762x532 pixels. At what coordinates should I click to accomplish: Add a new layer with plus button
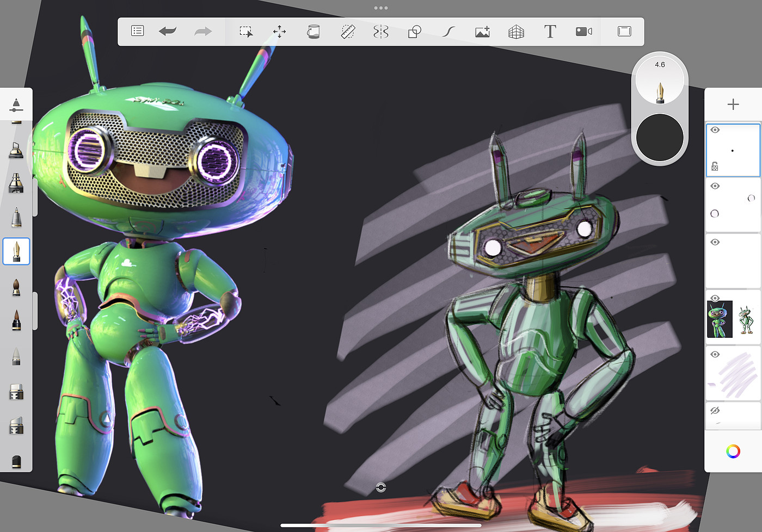(733, 104)
